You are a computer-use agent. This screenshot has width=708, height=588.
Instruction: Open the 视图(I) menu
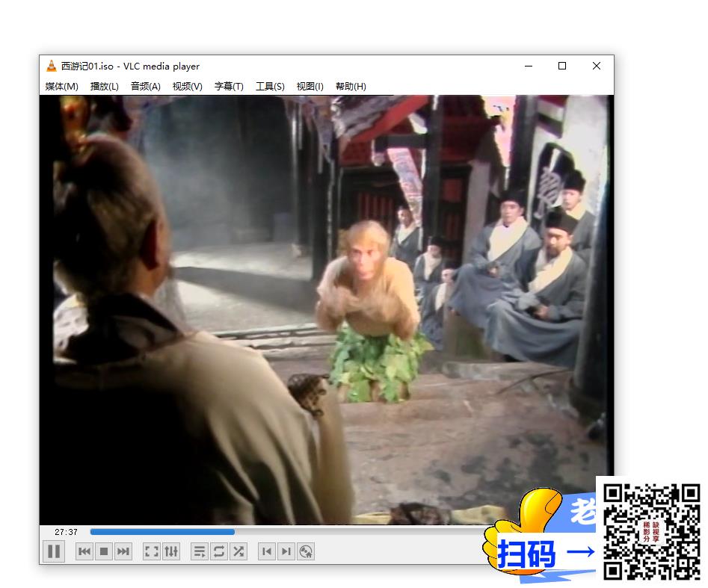tap(310, 86)
